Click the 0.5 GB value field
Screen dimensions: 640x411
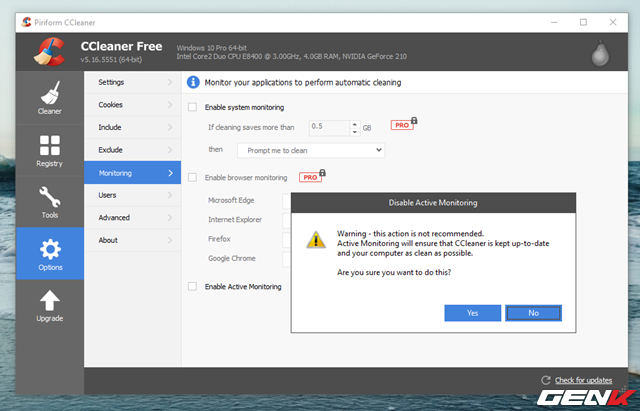(x=329, y=127)
